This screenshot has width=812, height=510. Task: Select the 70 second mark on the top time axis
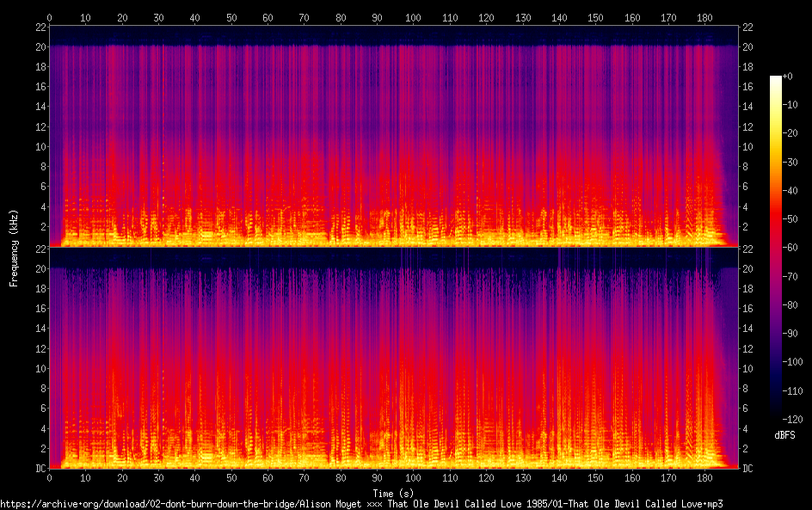304,17
